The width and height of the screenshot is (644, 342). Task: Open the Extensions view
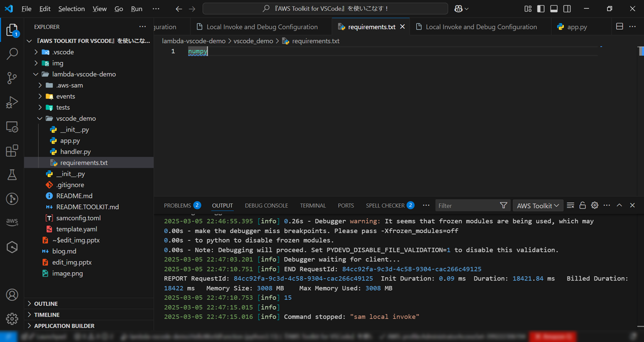click(x=12, y=150)
